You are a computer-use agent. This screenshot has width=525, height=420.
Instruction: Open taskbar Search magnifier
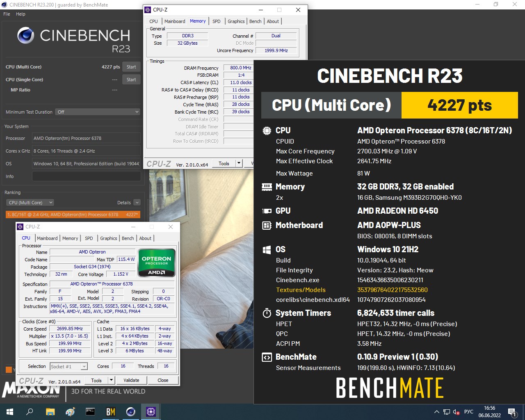click(30, 412)
